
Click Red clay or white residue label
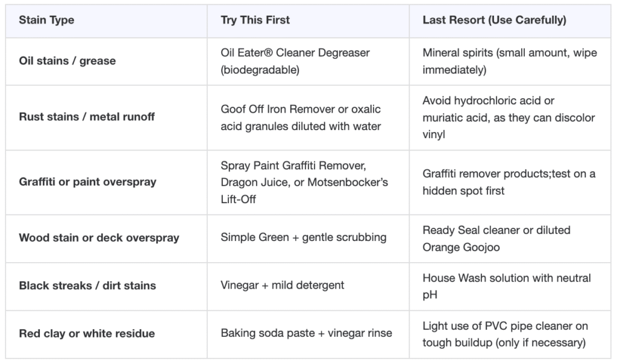point(87,333)
